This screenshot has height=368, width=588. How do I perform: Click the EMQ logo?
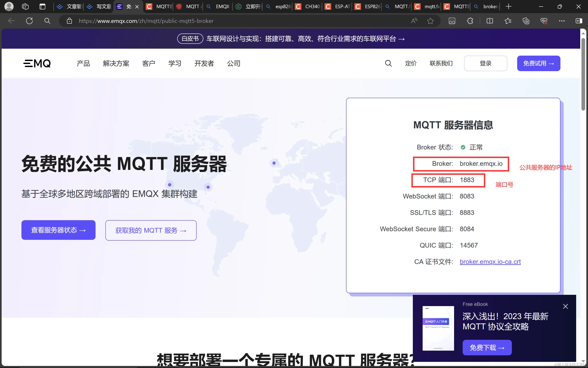pos(37,63)
